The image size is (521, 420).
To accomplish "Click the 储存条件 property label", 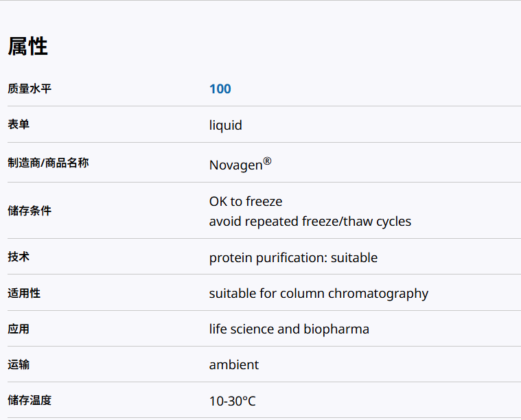I will pos(30,211).
